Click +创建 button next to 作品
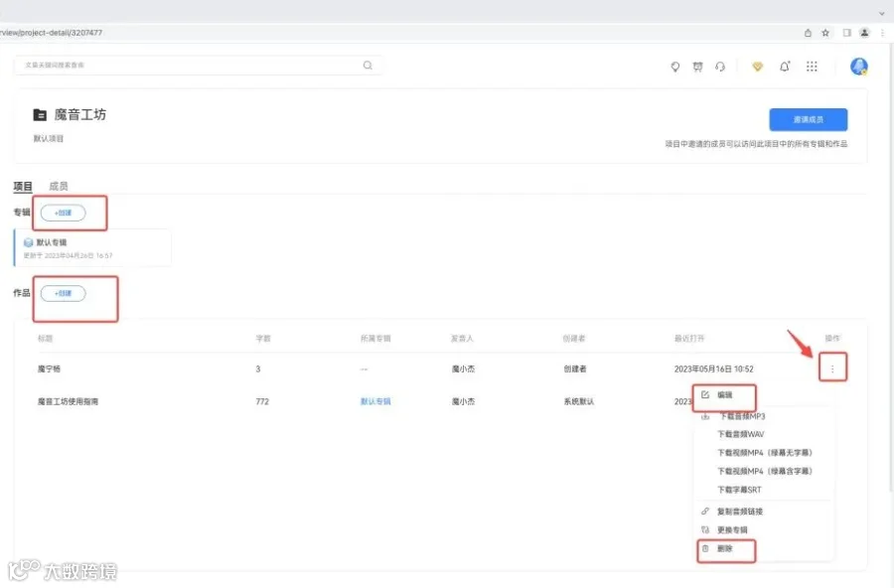This screenshot has width=894, height=588. pos(64,293)
